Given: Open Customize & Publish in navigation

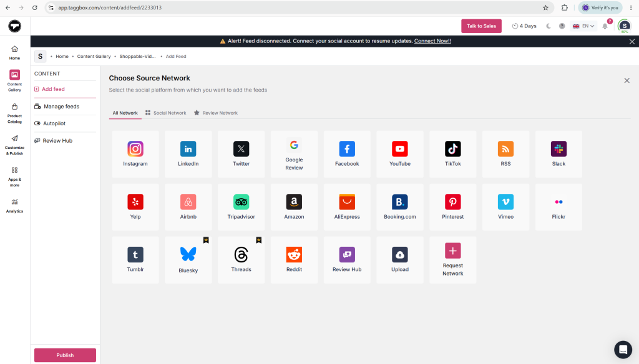Looking at the screenshot, I should pyautogui.click(x=15, y=145).
